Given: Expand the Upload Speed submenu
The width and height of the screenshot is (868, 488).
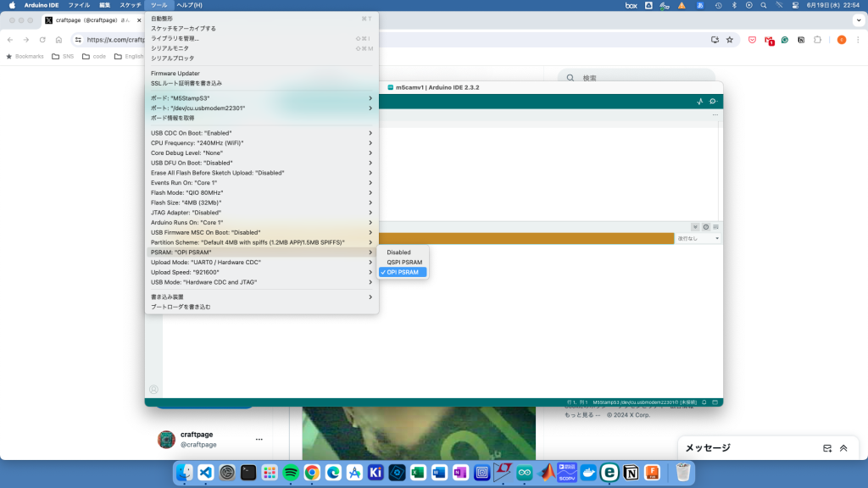Looking at the screenshot, I should click(x=262, y=272).
